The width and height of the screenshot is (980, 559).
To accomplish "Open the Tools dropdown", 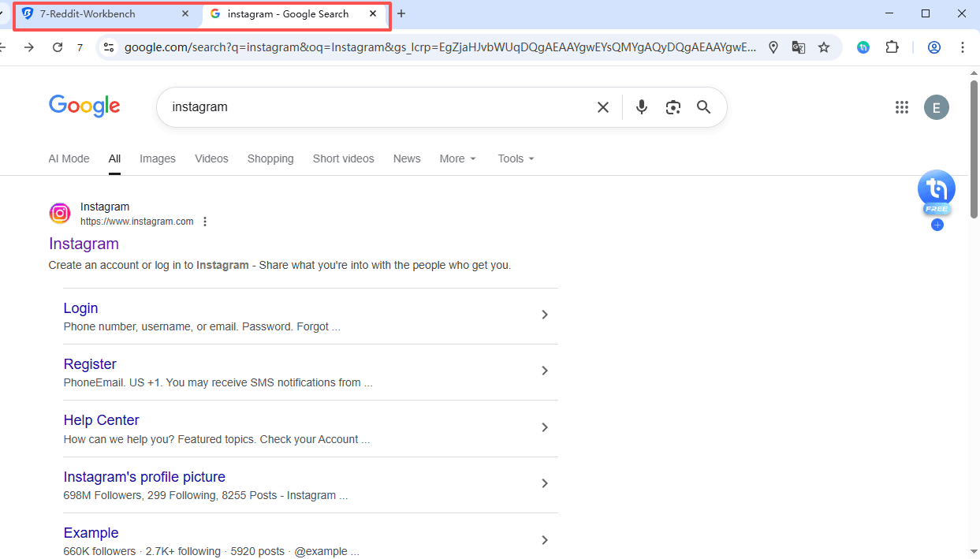I will 515,158.
